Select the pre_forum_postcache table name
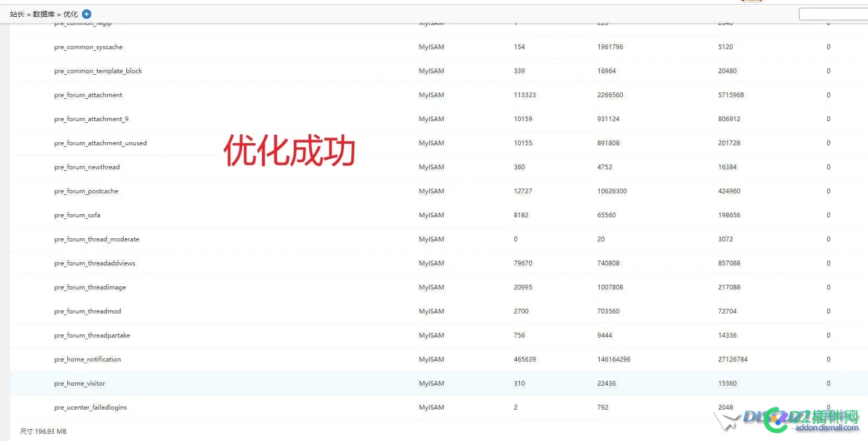Viewport: 868px width, 441px height. 86,191
